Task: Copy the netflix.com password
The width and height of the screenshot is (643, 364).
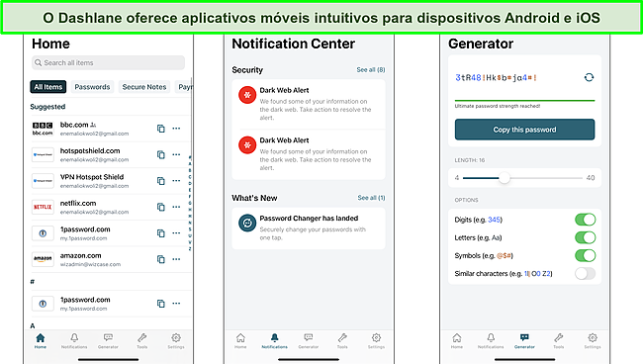Action: pyautogui.click(x=160, y=207)
